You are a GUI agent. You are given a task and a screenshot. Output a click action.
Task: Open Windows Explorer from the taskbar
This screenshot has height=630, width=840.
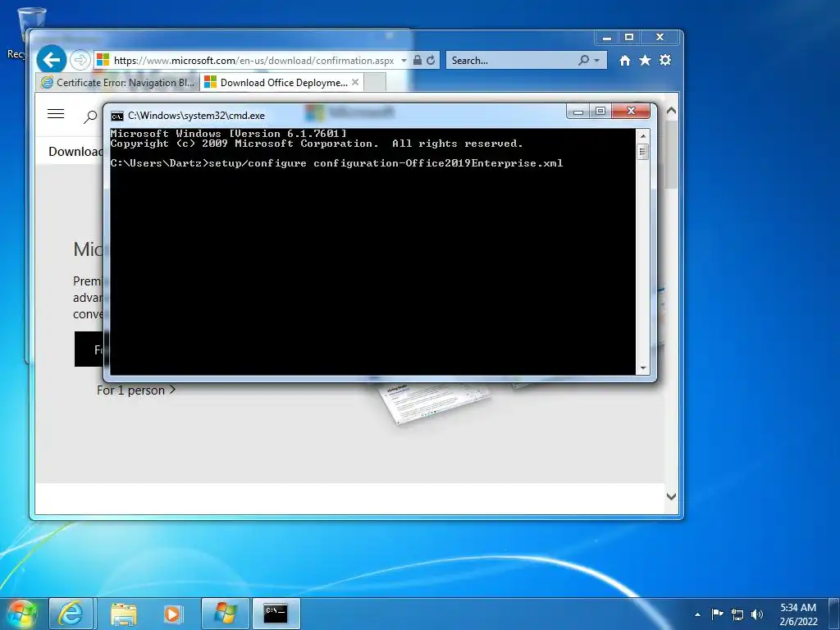124,614
